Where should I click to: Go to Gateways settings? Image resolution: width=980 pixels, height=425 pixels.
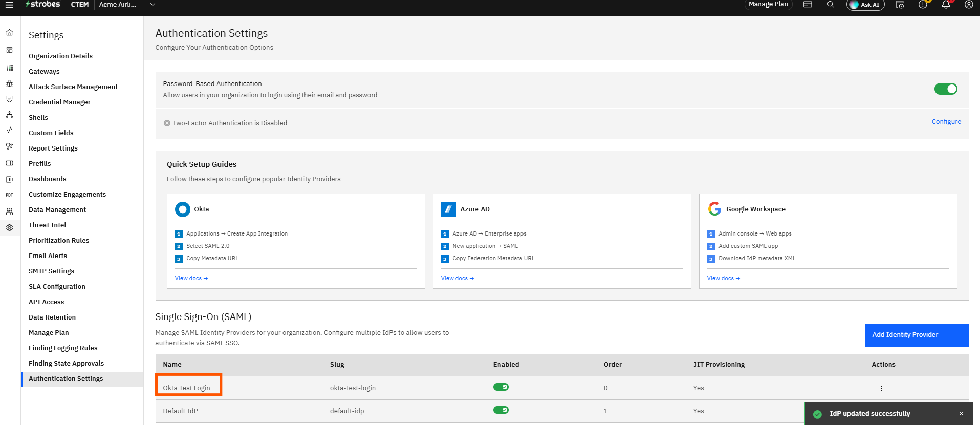click(x=44, y=72)
